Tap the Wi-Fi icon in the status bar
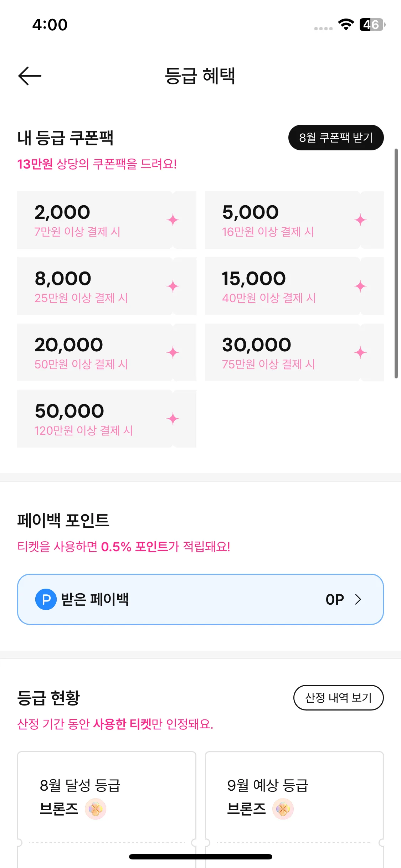The height and width of the screenshot is (868, 401). (x=346, y=24)
